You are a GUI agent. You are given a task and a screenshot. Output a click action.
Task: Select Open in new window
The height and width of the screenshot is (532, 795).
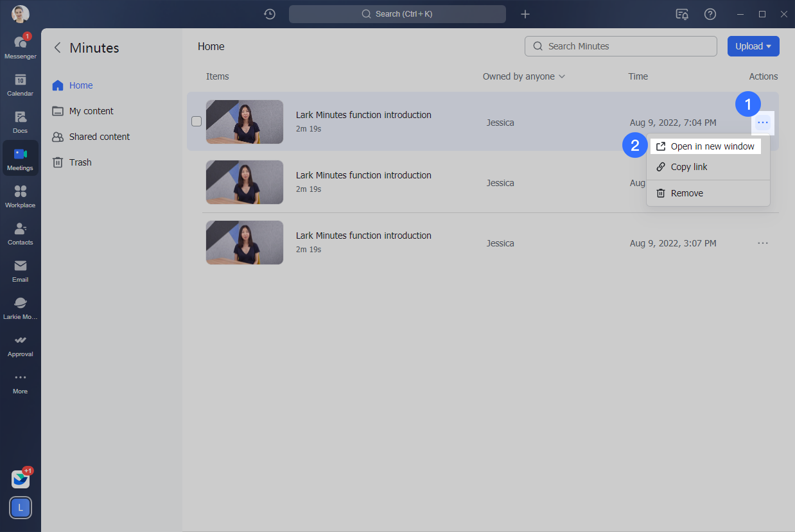pyautogui.click(x=705, y=146)
